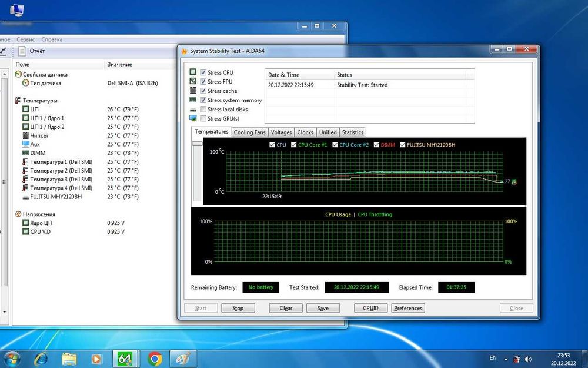Image resolution: width=588 pixels, height=368 pixels.
Task: Open Google Chrome from taskbar
Action: coord(155,359)
